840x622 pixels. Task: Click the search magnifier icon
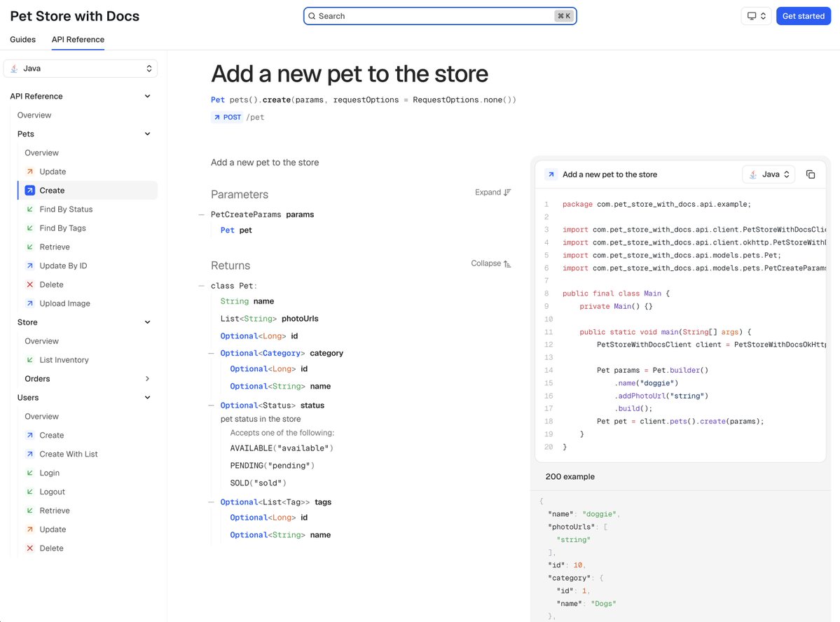pyautogui.click(x=312, y=15)
